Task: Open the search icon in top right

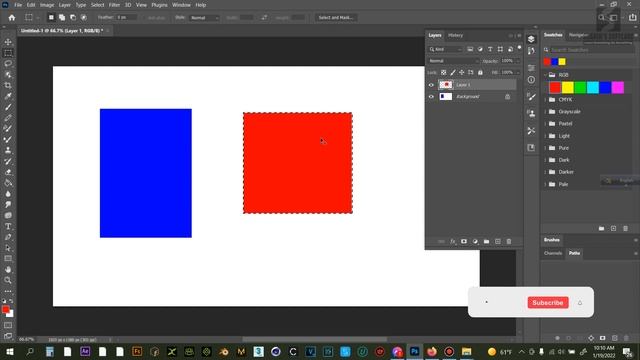Action: pyautogui.click(x=601, y=18)
